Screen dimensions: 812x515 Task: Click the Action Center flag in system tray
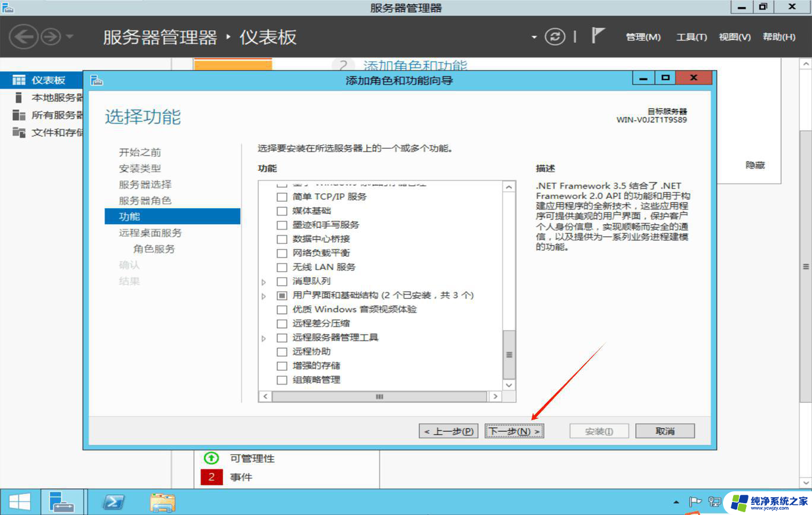(x=695, y=501)
